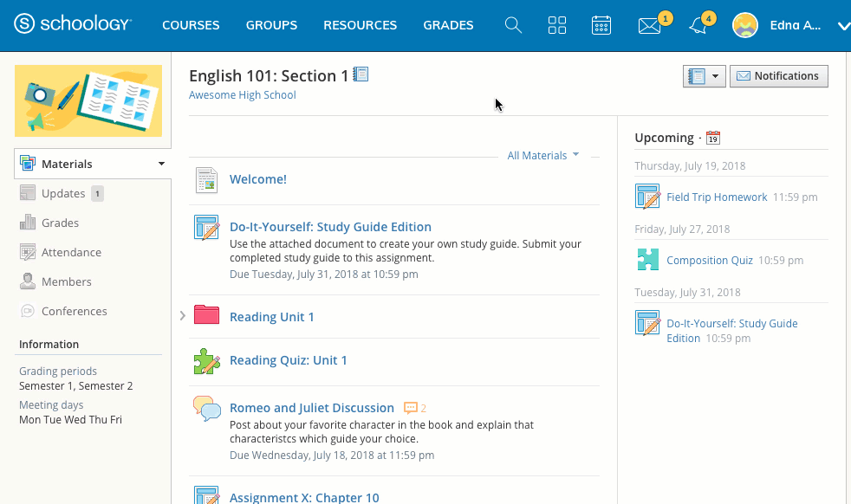Open the calendar icon in the top bar

601,25
